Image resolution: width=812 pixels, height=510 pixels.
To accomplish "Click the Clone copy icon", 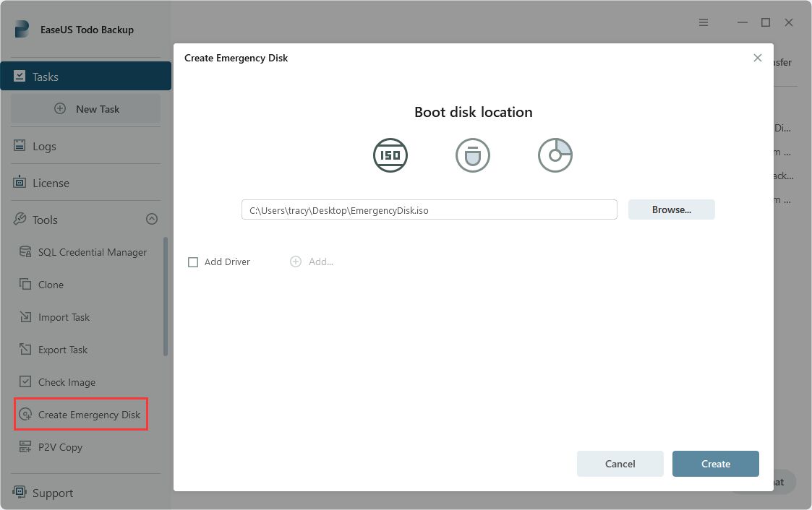I will tap(25, 284).
